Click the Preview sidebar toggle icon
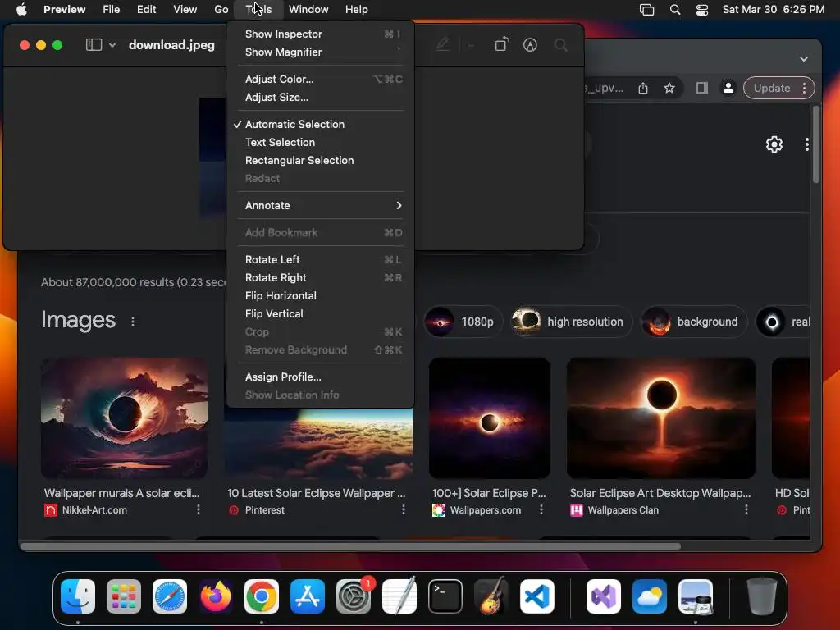Image resolution: width=840 pixels, height=630 pixels. tap(94, 45)
